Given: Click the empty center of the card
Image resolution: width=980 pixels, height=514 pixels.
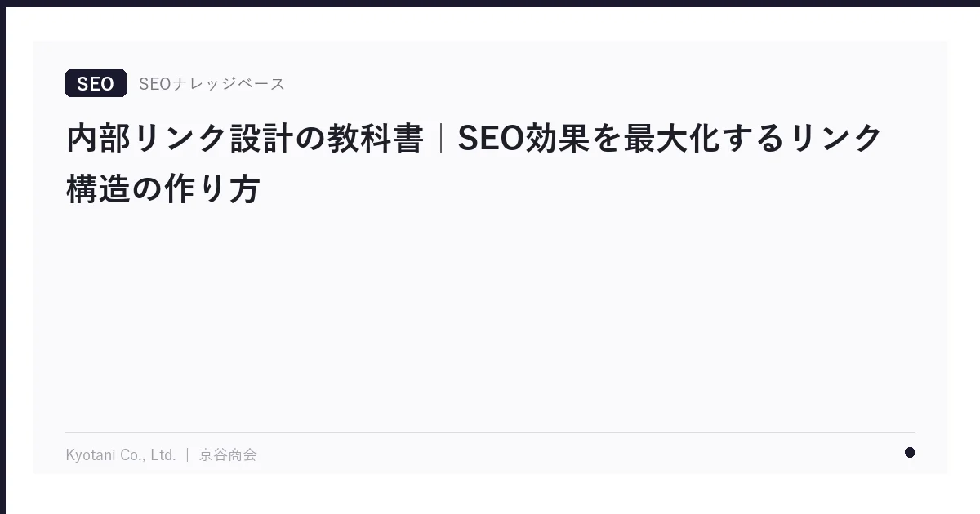Looking at the screenshot, I should click(490, 310).
